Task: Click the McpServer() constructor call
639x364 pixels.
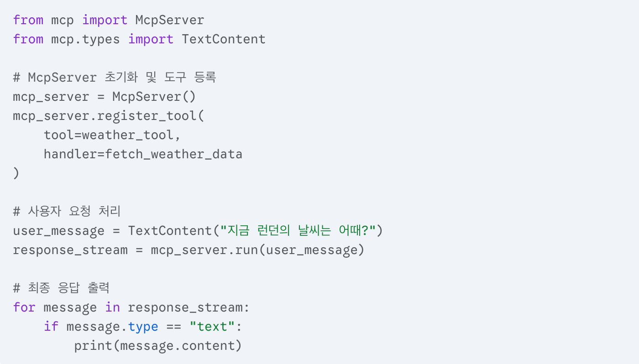Action: click(x=154, y=97)
